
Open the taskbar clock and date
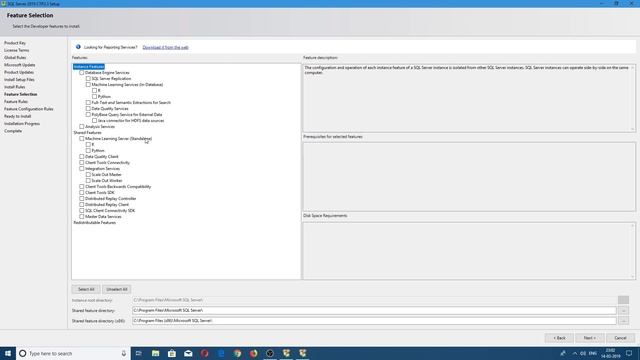pos(610,353)
